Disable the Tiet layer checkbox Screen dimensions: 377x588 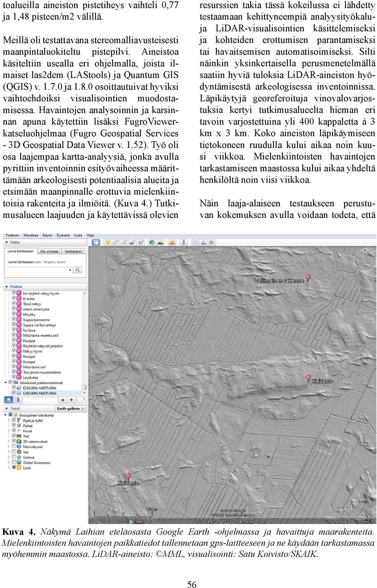(x=14, y=436)
